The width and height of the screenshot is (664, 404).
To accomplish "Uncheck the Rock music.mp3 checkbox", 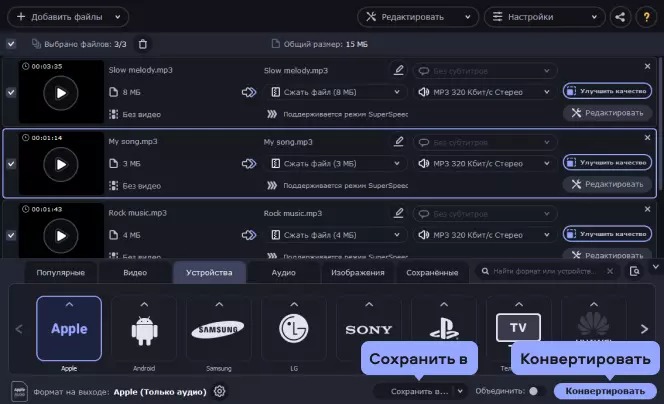I will tap(11, 235).
